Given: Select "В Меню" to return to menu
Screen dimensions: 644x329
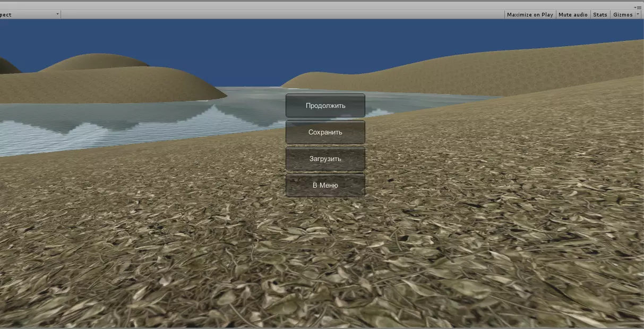Looking at the screenshot, I should [x=325, y=185].
